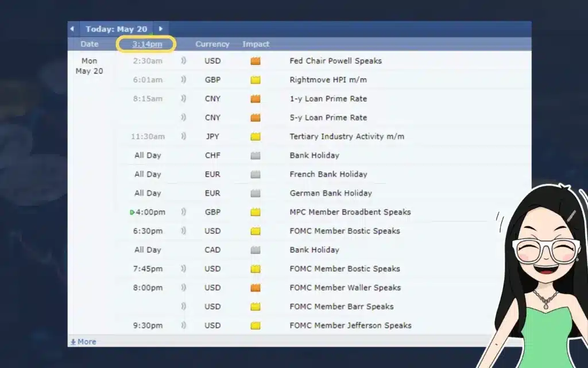Open FOMC Member Waller Speaks event
This screenshot has height=368, width=588.
coord(345,287)
